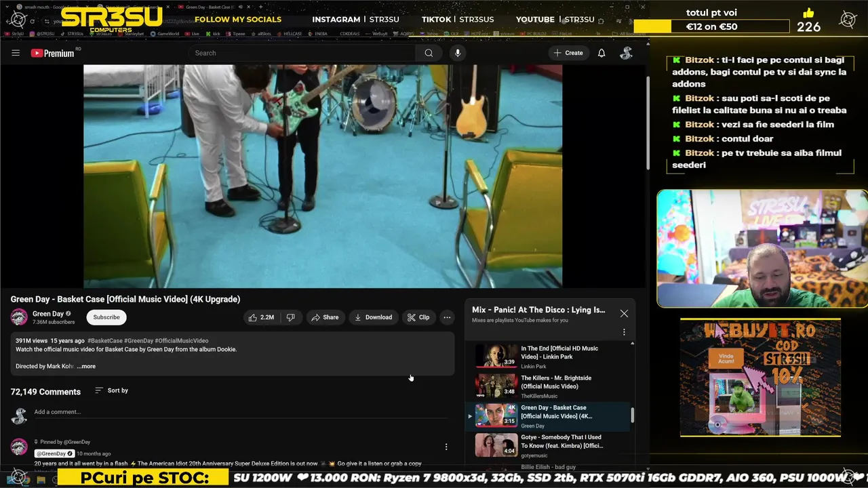This screenshot has height=488, width=868.
Task: Click the @GreenDay pinned comment author
Action: (x=54, y=453)
